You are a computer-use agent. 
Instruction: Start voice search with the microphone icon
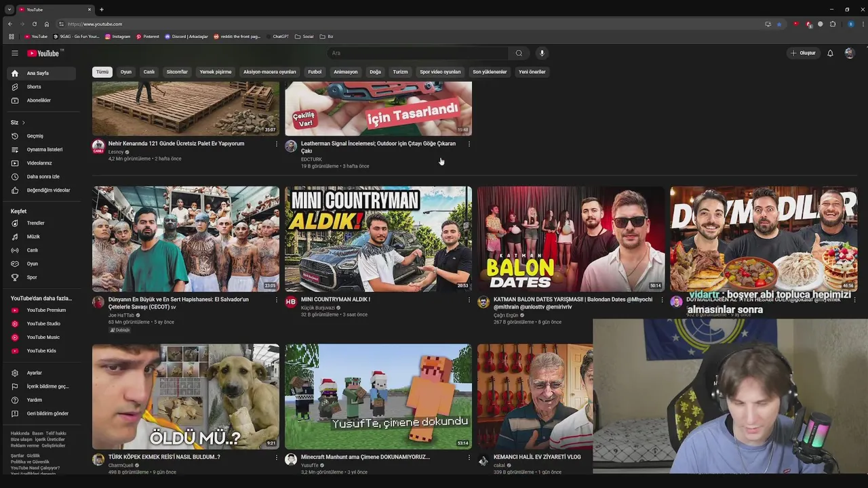542,53
